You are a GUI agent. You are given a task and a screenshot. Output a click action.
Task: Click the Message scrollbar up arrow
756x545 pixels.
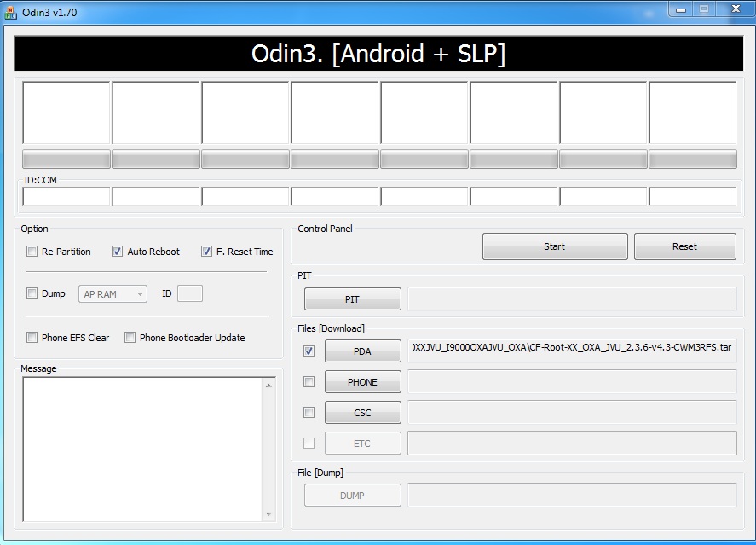point(269,386)
